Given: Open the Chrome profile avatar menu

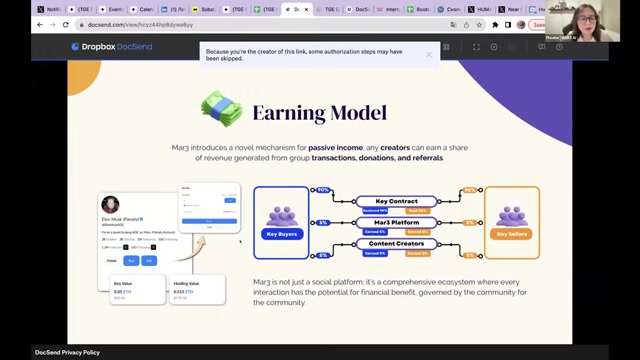Looking at the screenshot, I should click(x=521, y=25).
